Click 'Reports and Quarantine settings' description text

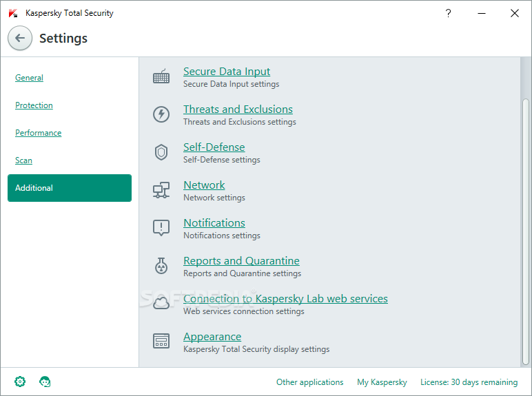coord(243,273)
